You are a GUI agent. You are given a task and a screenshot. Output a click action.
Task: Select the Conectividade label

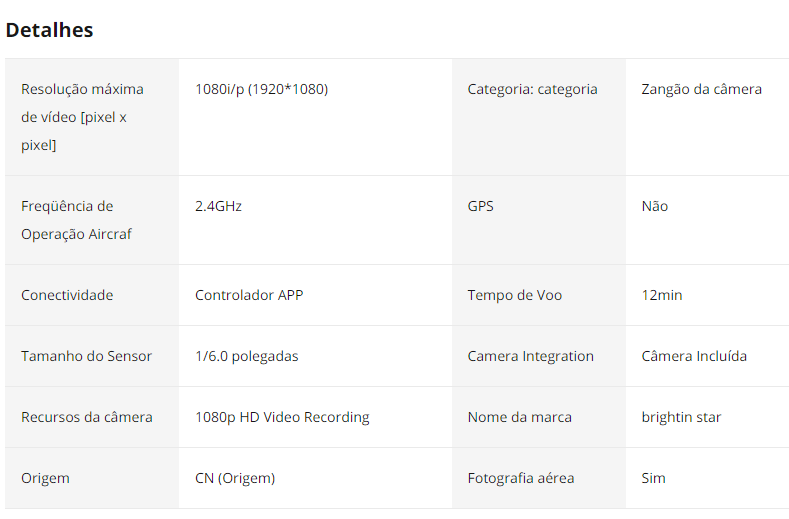67,295
